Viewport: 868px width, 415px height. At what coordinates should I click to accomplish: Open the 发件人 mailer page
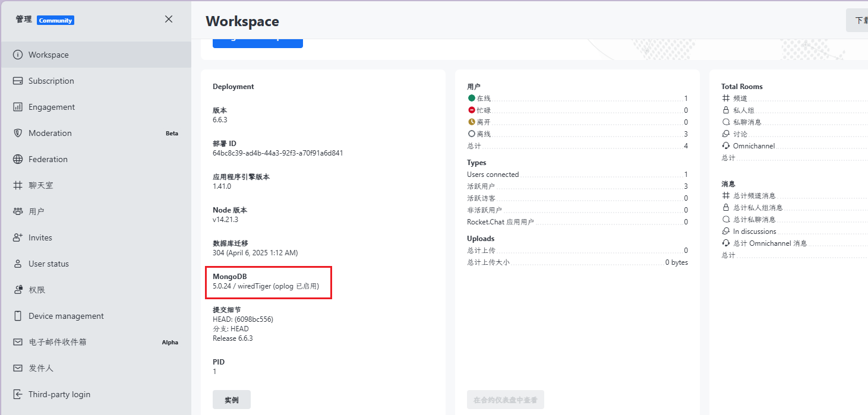[96, 368]
